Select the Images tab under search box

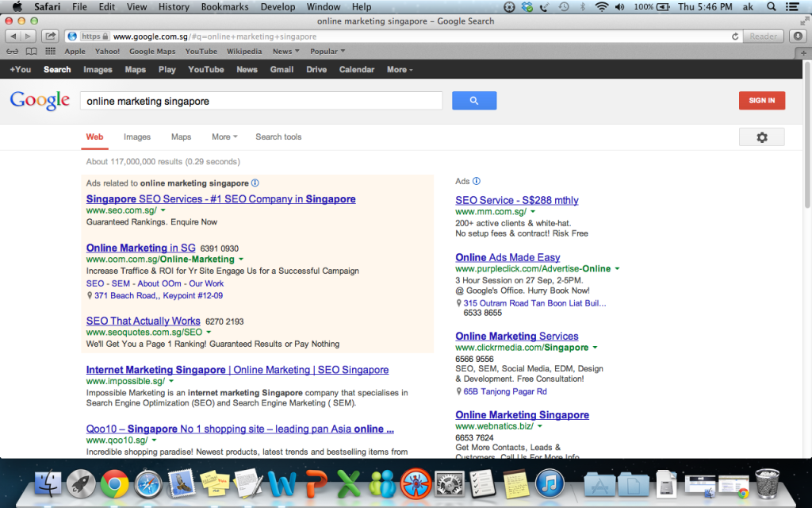(136, 137)
